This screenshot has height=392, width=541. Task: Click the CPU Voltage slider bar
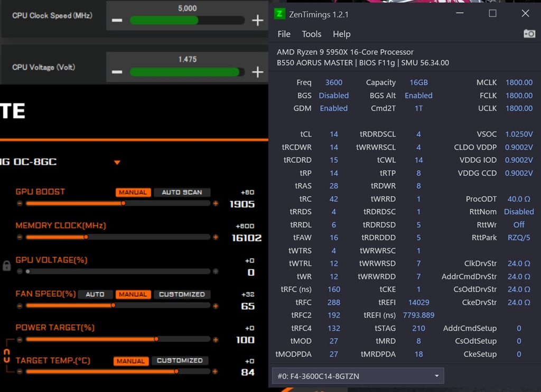tap(187, 72)
